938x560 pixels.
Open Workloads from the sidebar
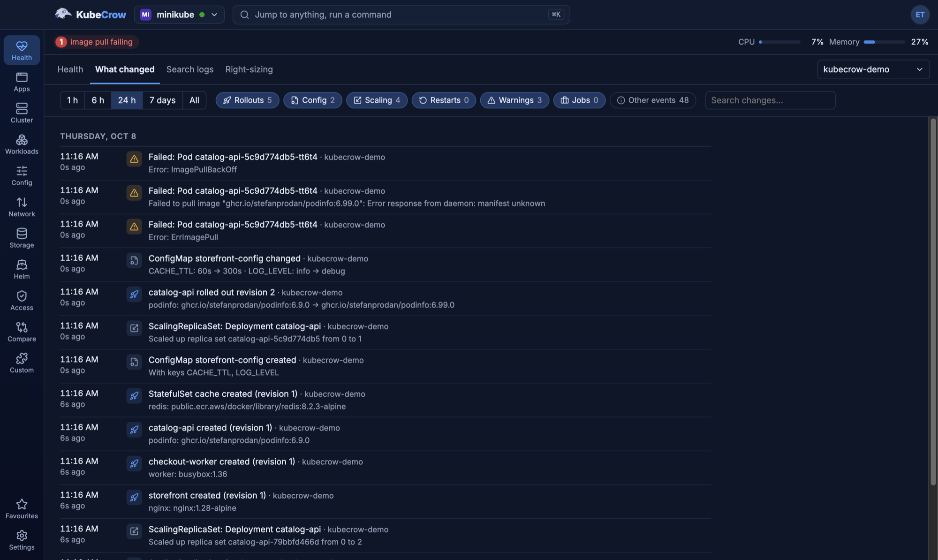pyautogui.click(x=22, y=144)
